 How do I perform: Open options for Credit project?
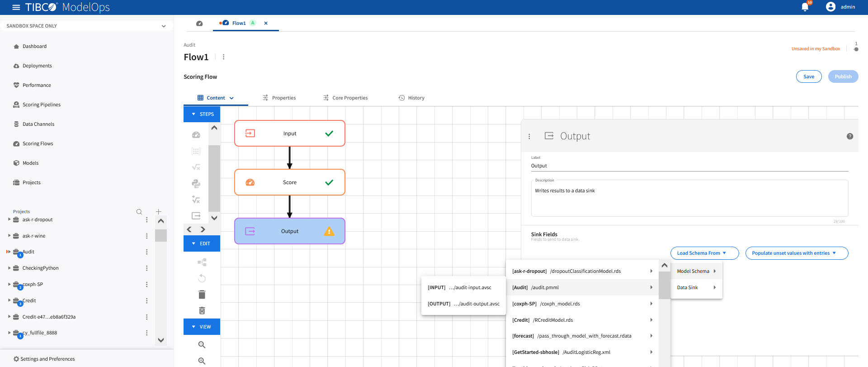(147, 301)
